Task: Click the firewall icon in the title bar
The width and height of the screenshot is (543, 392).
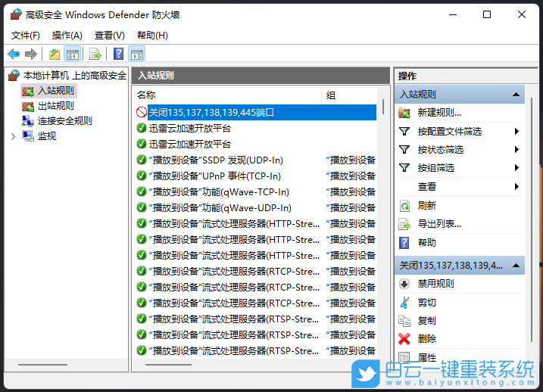Action: 16,14
